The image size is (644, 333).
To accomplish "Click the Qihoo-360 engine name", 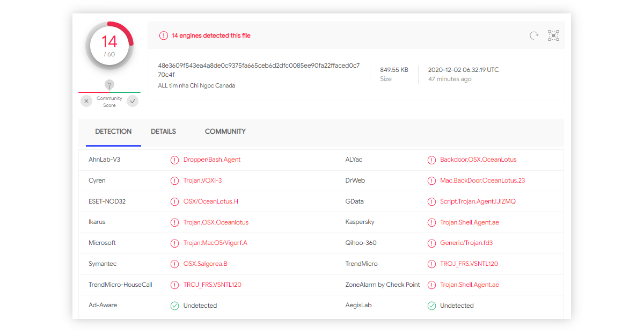I will 361,243.
